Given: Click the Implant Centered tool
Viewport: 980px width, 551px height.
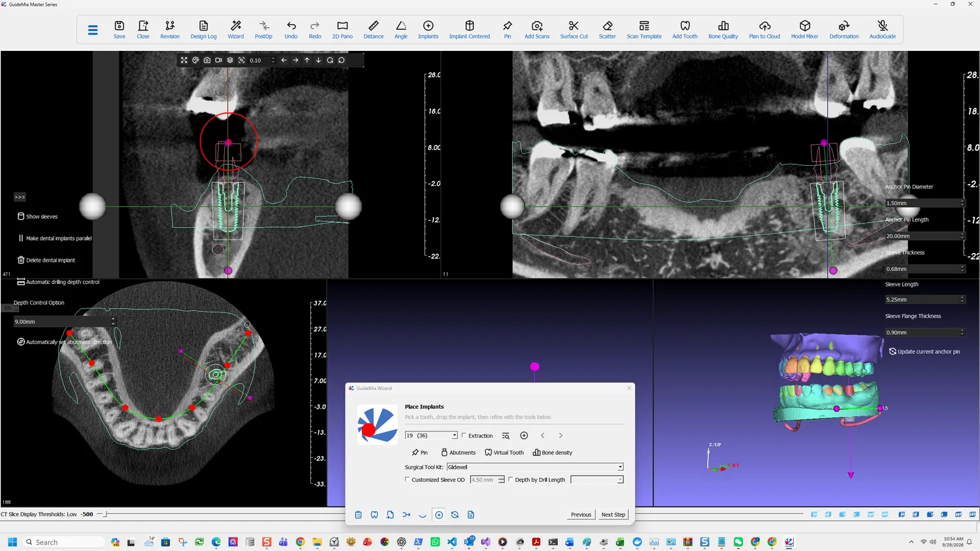Looking at the screenshot, I should [469, 29].
